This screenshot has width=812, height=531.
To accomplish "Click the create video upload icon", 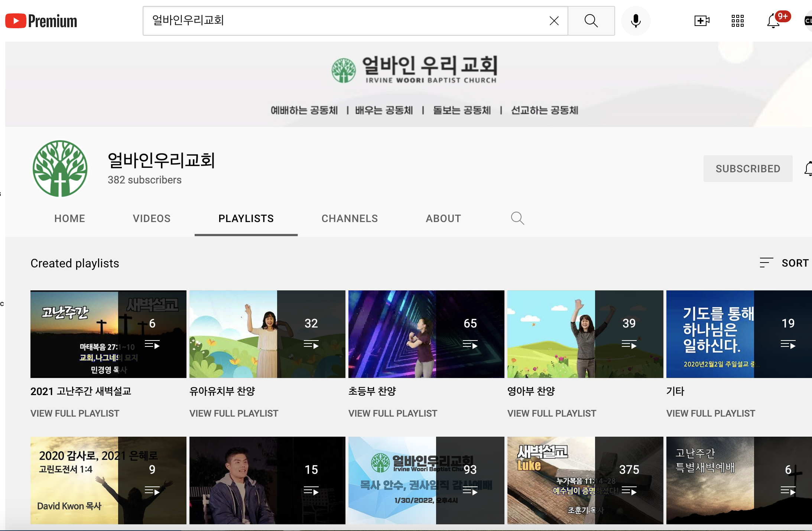I will pos(701,21).
